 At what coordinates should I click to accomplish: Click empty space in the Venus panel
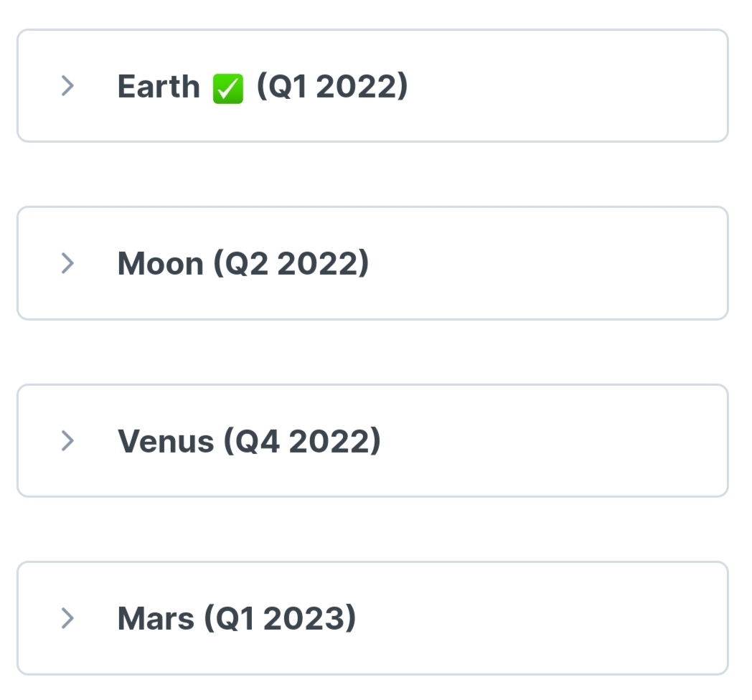(x=574, y=440)
